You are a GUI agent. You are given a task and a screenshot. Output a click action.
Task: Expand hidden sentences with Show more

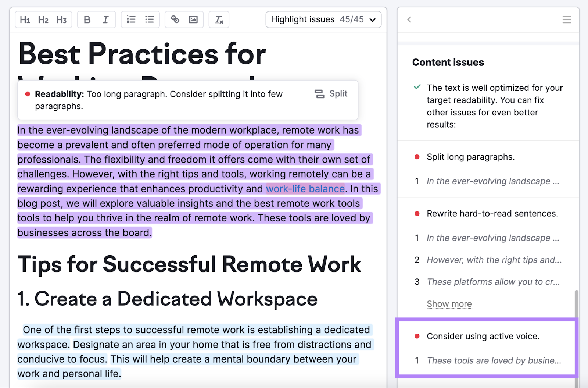point(449,304)
